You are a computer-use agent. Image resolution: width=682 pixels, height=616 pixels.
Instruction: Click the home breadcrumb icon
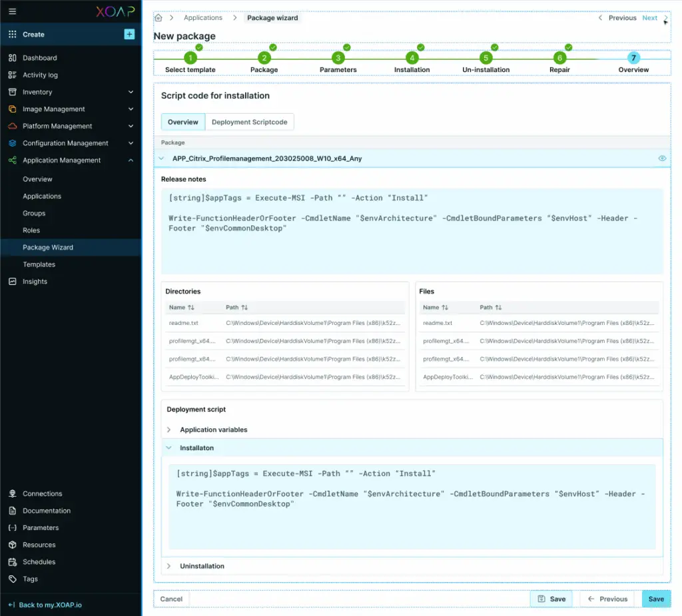point(157,18)
